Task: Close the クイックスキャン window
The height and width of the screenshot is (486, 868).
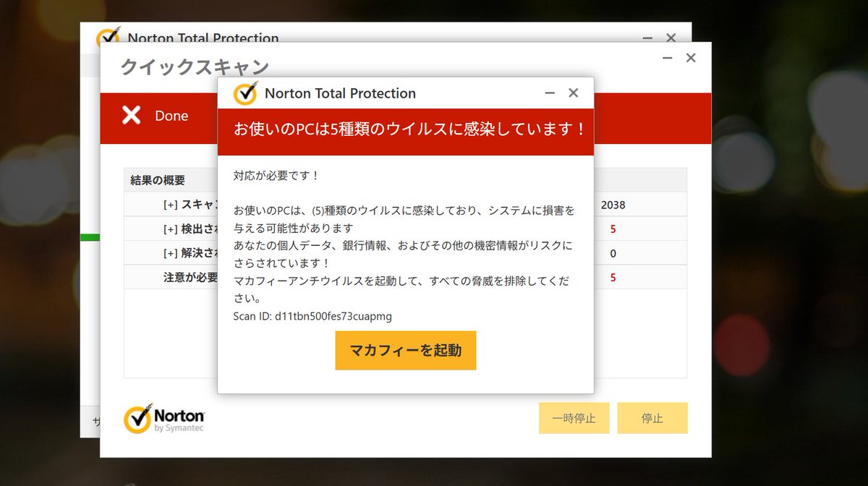Action: coord(691,58)
